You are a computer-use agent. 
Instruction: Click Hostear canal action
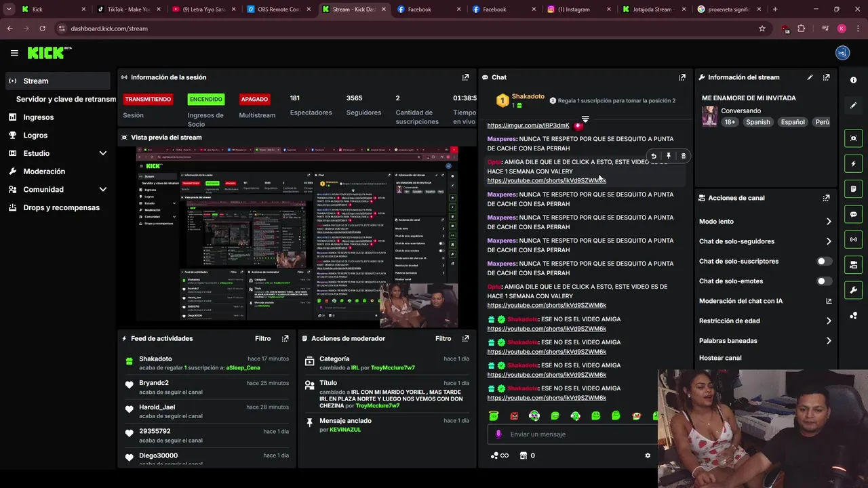(720, 358)
